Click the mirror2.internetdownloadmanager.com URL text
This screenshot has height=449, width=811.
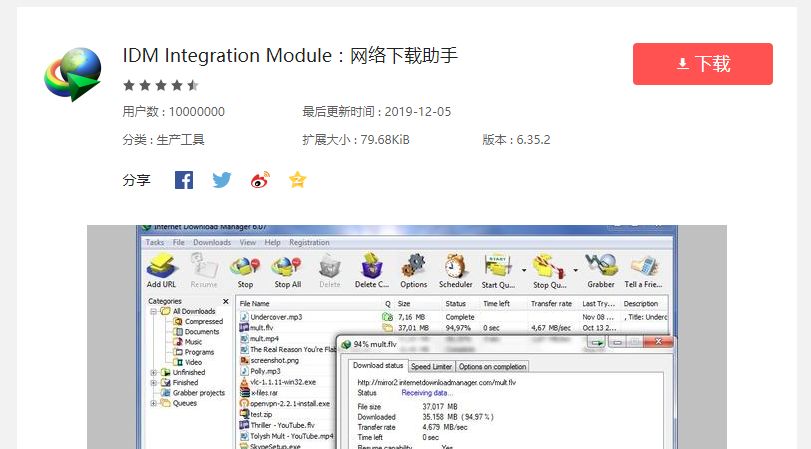click(x=437, y=382)
